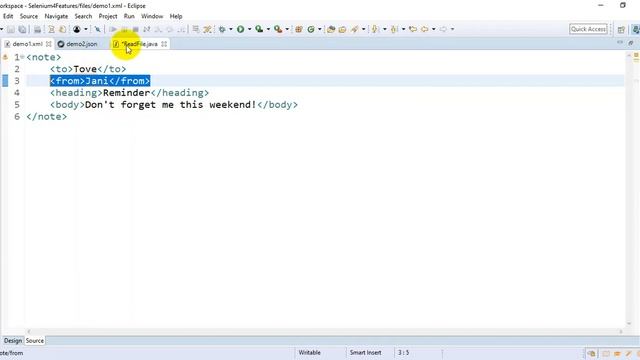The image size is (640, 360).
Task: Click the word 'Reminder' on line 4
Action: click(x=127, y=93)
